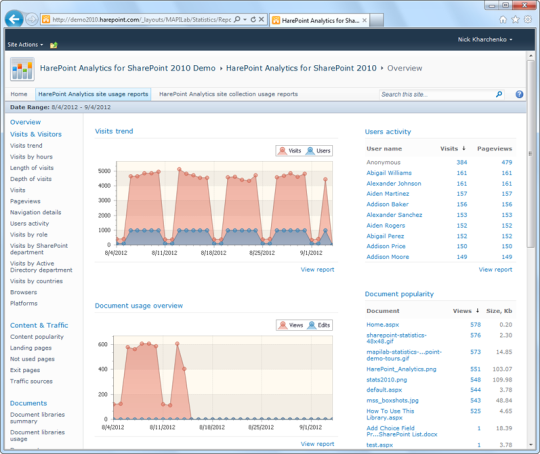Click the browser address bar URL
The width and height of the screenshot is (540, 454).
[x=142, y=20]
